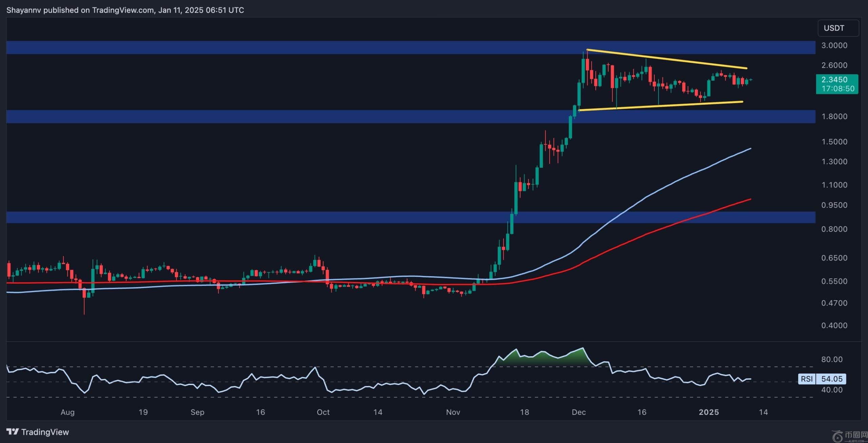Click the 3.0000 price axis label
This screenshot has width=868, height=443.
834,45
